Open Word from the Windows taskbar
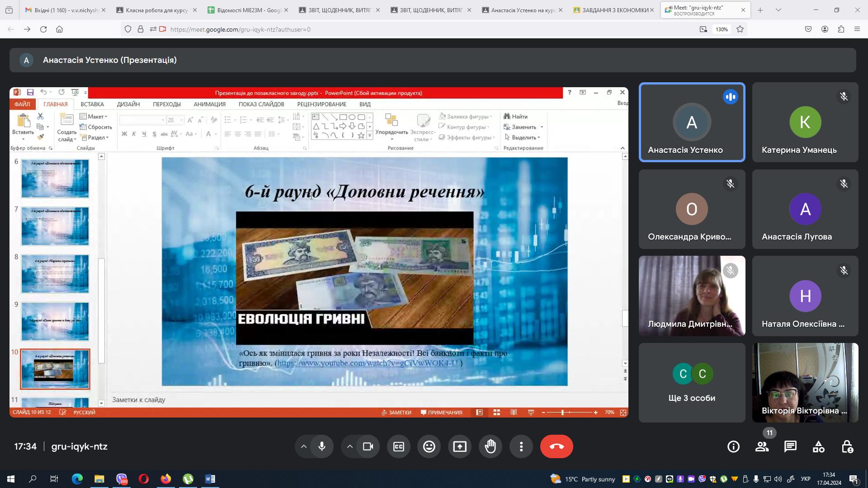The image size is (868, 488). [x=210, y=479]
